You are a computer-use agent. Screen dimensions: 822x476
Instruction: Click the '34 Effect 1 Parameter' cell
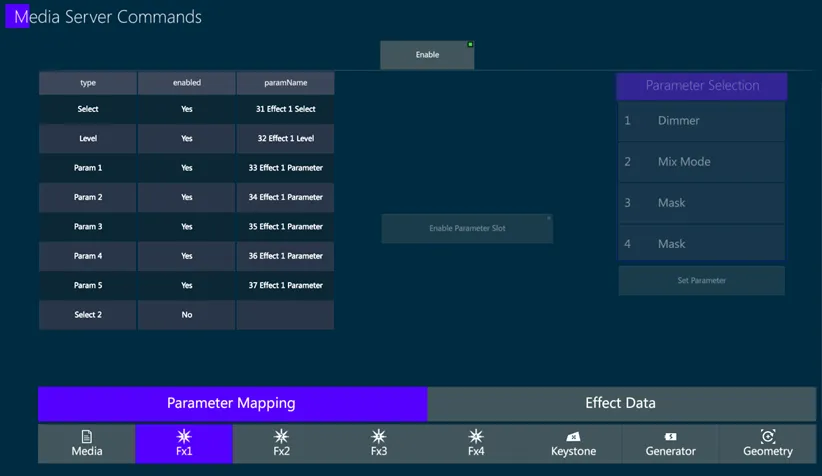(285, 197)
